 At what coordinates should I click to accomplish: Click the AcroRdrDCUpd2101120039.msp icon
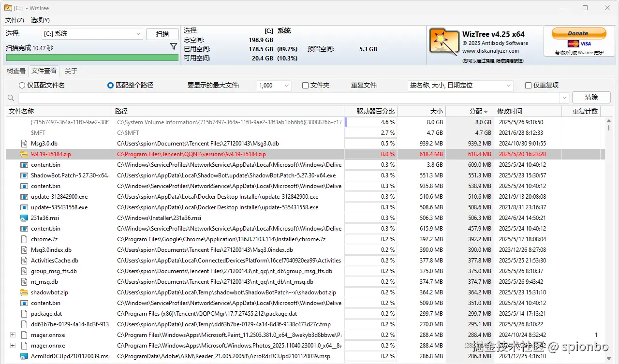pos(24,356)
